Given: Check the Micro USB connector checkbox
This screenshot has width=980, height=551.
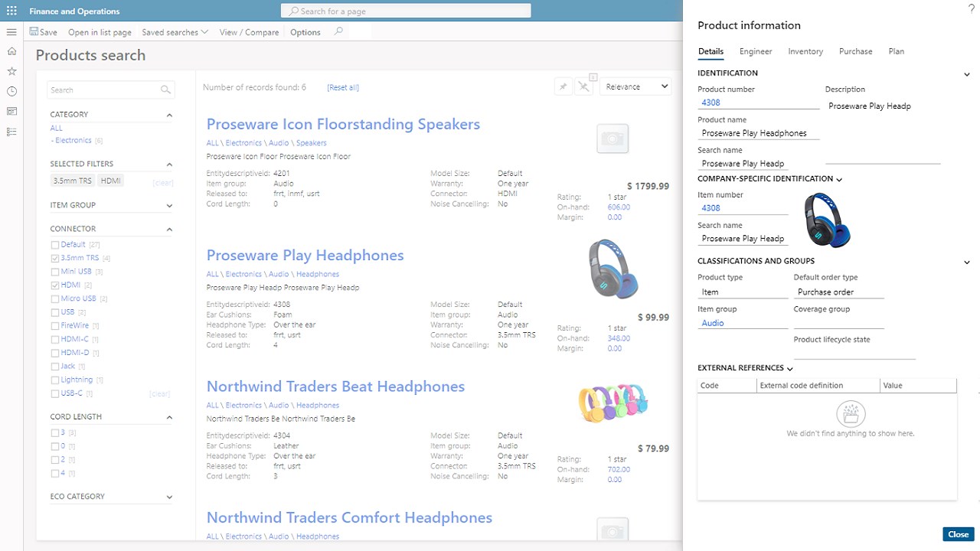Looking at the screenshot, I should 55,298.
